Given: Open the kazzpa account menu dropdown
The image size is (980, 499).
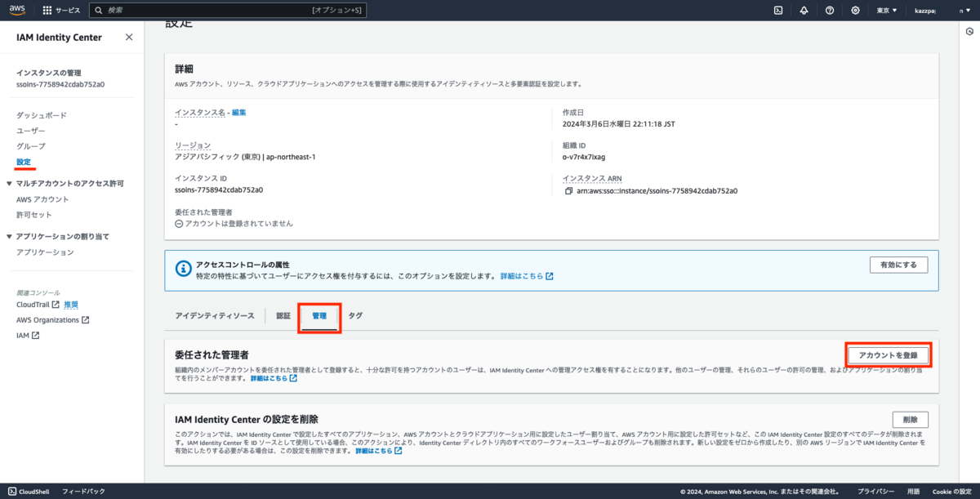Looking at the screenshot, I should (x=943, y=11).
